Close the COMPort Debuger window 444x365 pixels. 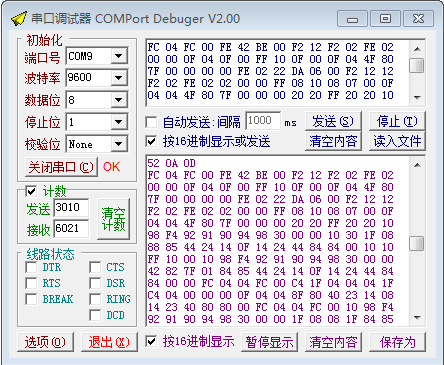pos(419,19)
